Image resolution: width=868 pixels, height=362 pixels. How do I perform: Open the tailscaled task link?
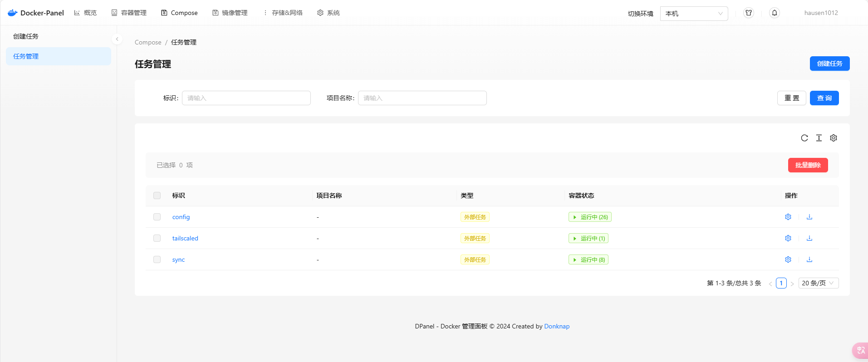[x=185, y=238]
